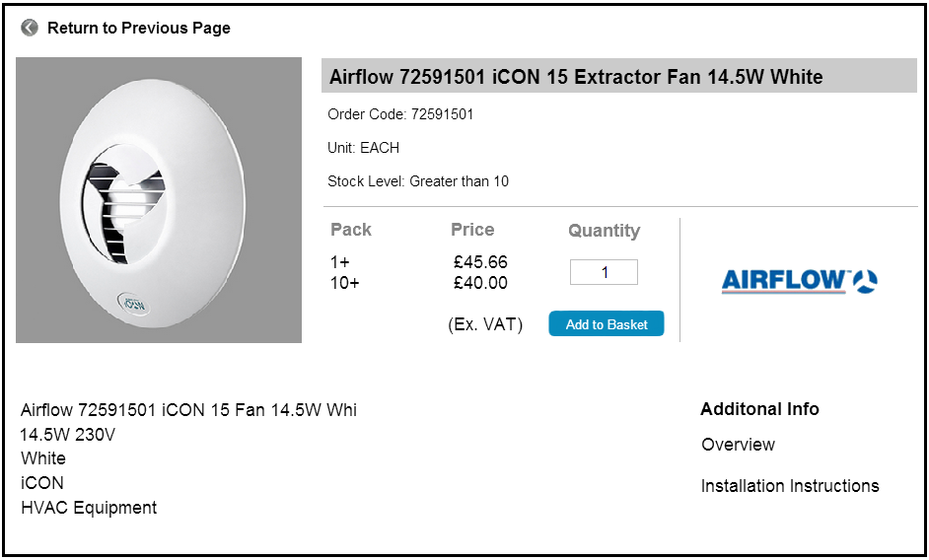
Task: Click the Additonal Info heading
Action: (x=759, y=409)
